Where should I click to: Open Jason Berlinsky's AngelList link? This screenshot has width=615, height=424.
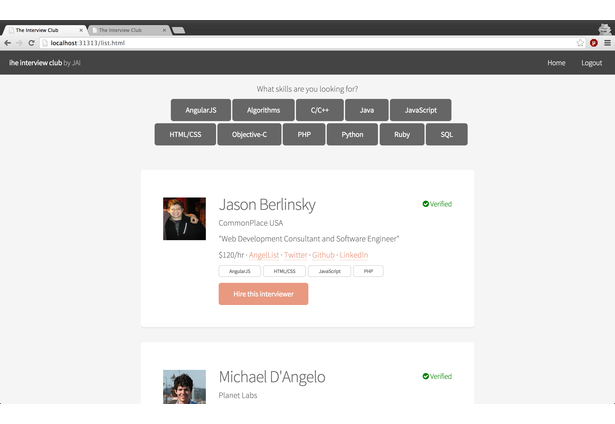coord(264,255)
